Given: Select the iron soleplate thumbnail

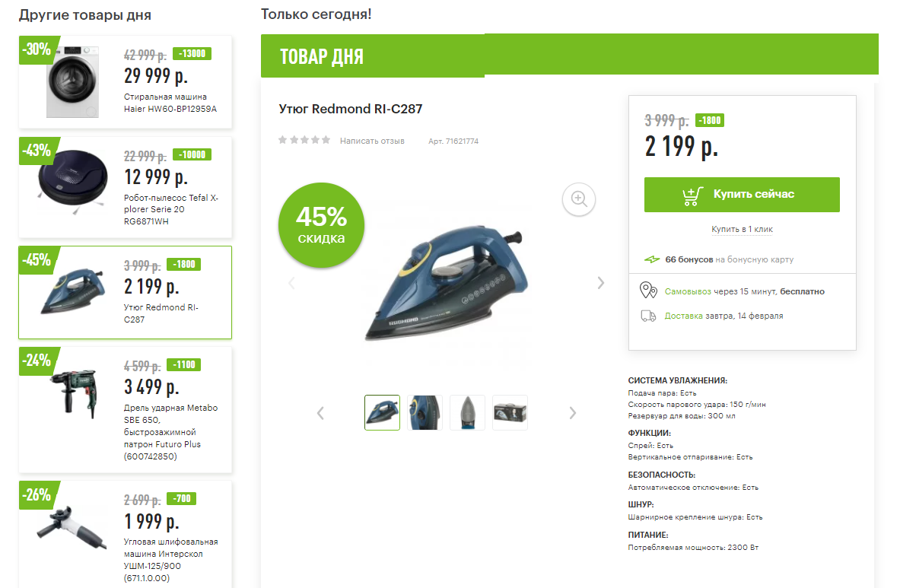Looking at the screenshot, I should (467, 412).
